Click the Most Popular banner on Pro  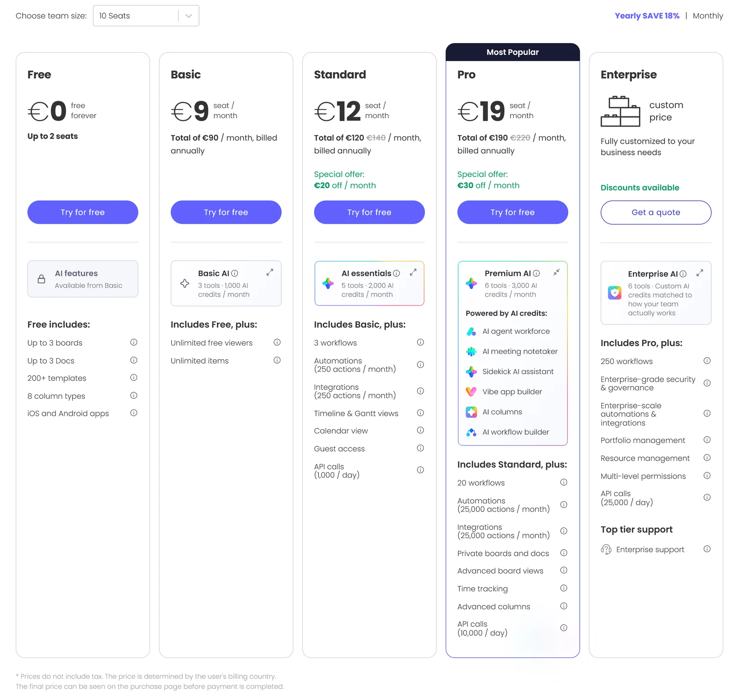coord(513,52)
